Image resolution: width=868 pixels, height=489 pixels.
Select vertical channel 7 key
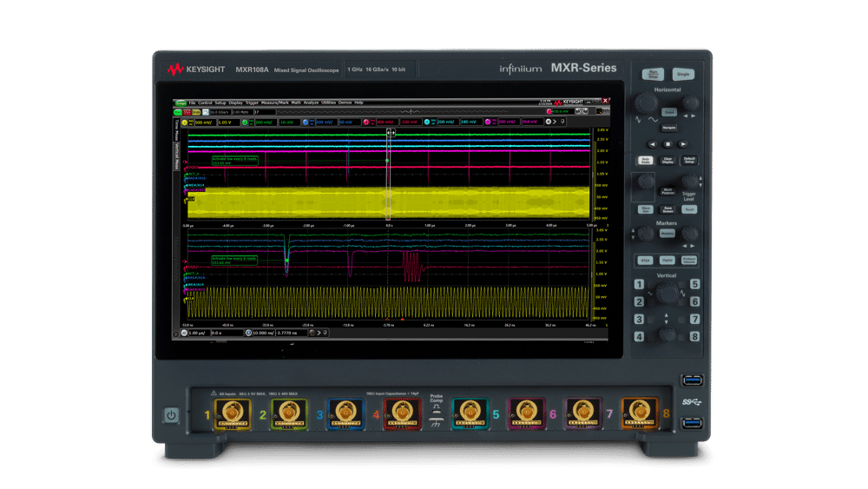pos(694,320)
